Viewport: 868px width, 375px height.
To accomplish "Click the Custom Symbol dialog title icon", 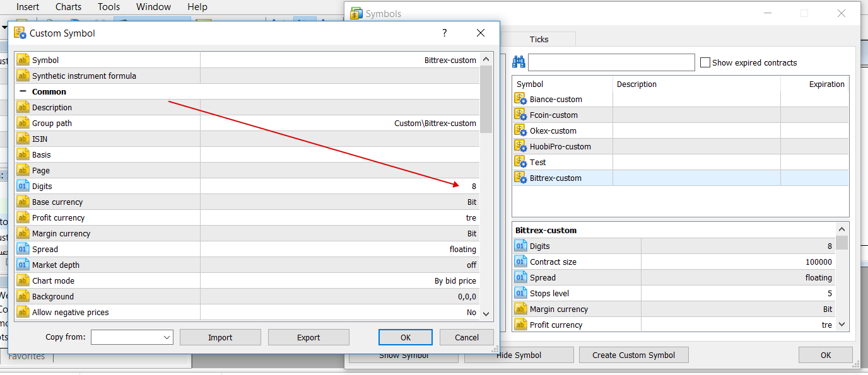I will 20,33.
